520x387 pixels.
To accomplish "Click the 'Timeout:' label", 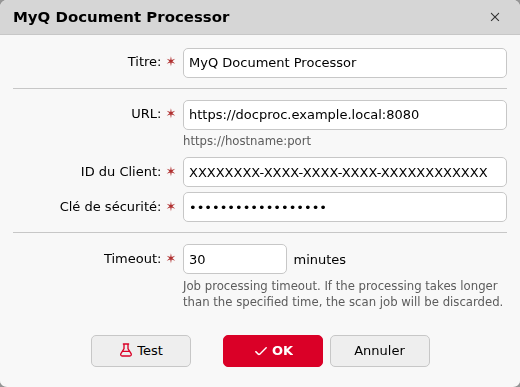I will pos(132,259).
